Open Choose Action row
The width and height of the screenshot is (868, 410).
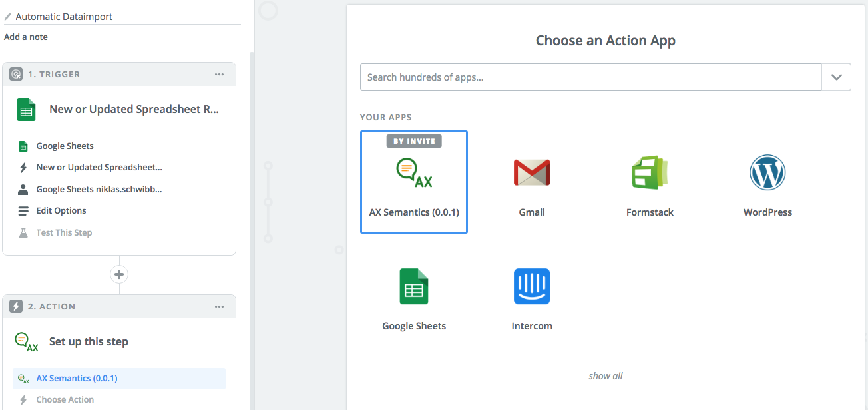point(119,400)
